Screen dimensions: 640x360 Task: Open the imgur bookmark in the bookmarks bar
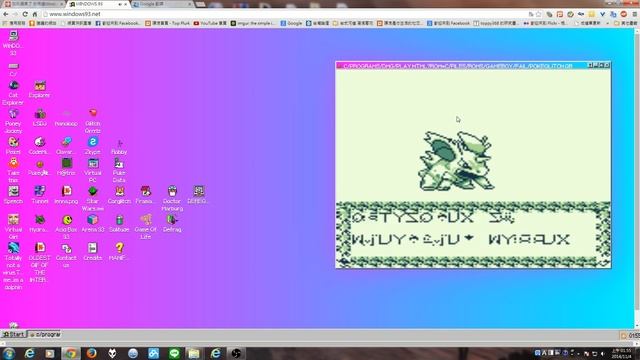click(253, 23)
